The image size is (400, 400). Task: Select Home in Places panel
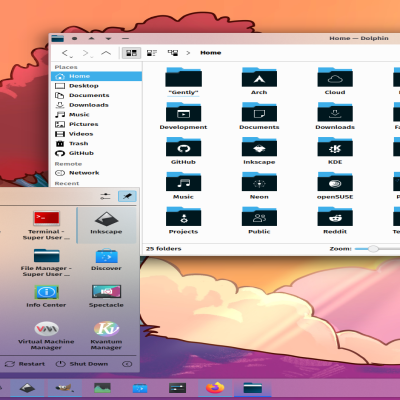[x=96, y=76]
